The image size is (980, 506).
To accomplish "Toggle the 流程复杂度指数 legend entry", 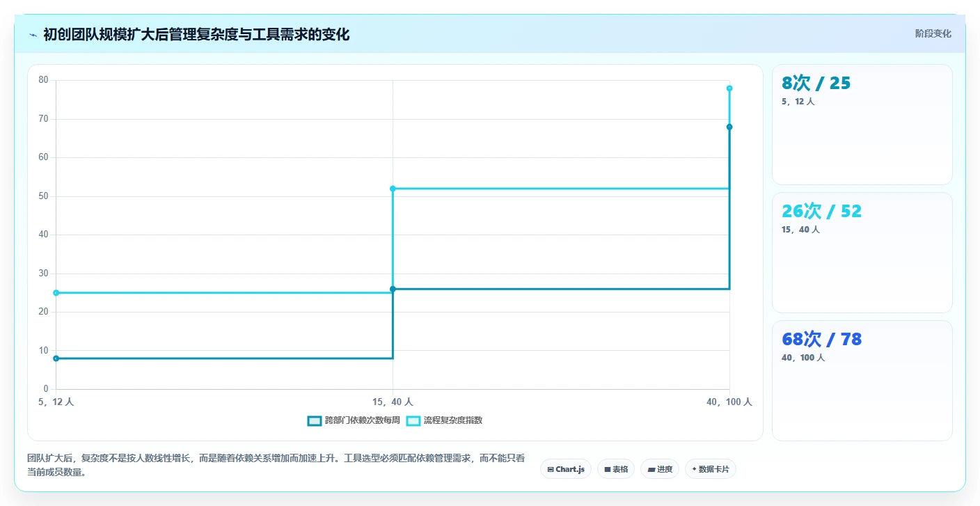I will (x=444, y=420).
